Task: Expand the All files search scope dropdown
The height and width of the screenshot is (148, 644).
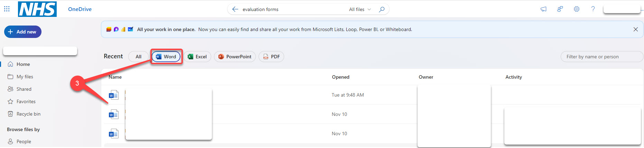Action: 360,9
